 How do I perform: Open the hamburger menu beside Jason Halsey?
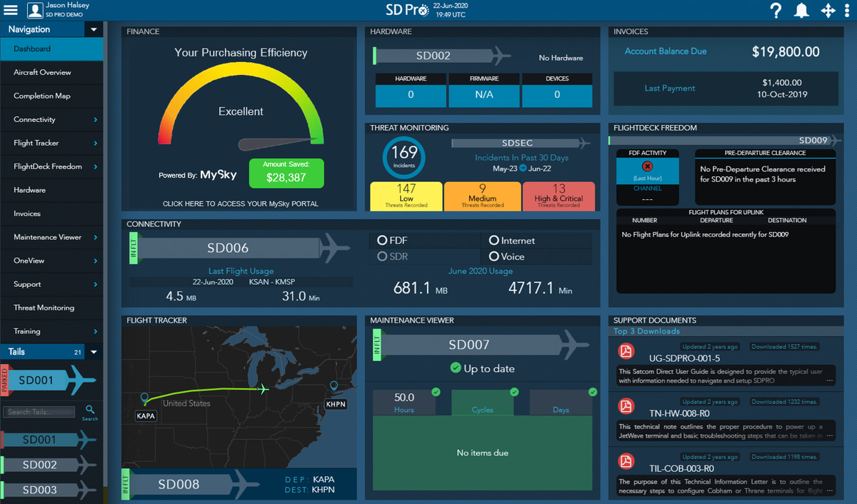click(10, 10)
